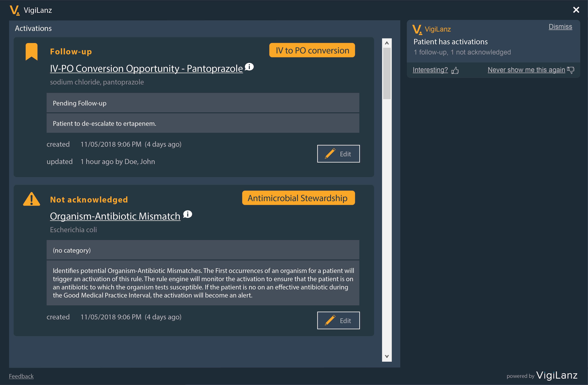Click the VigiLanz logo in the top-left header
The height and width of the screenshot is (385, 588).
tap(15, 10)
